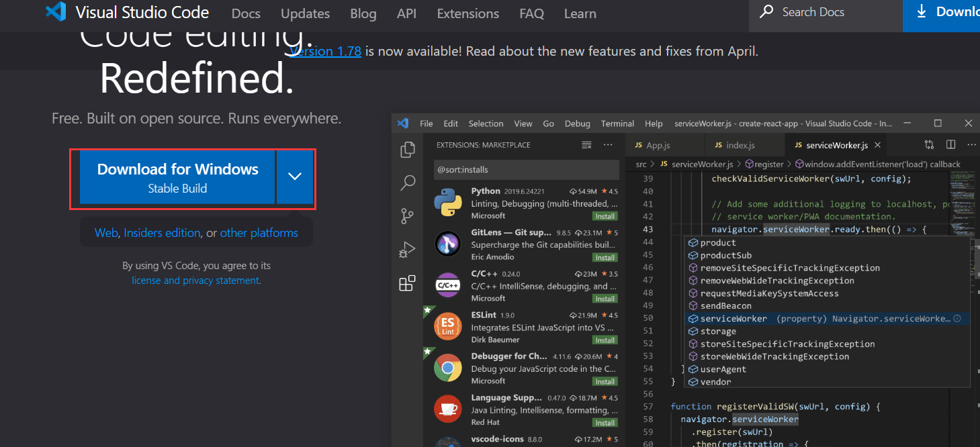980x447 pixels.
Task: Open the API page
Action: point(406,13)
